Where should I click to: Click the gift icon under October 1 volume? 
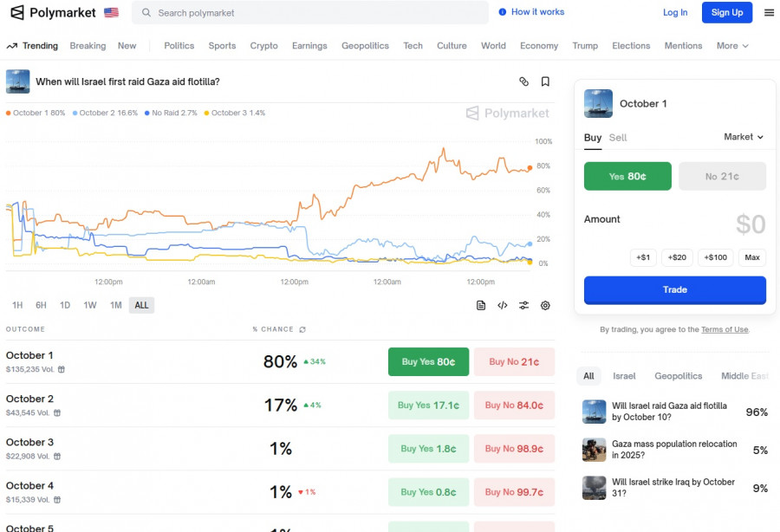(x=61, y=369)
